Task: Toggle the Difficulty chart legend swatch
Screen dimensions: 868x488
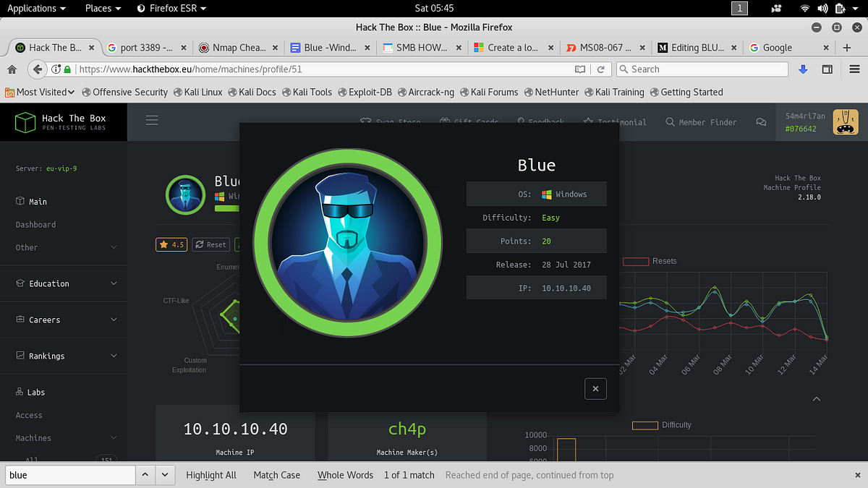Action: tap(645, 425)
